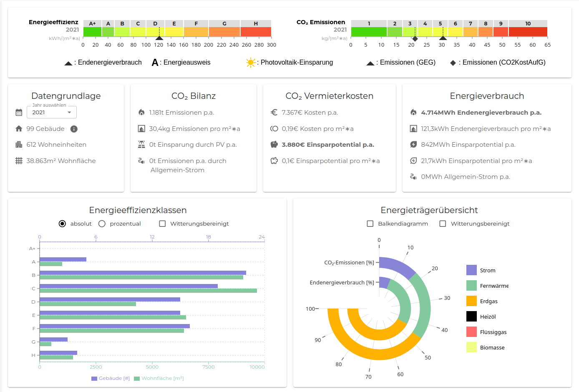Select the absolut radio button
579x392 pixels.
coord(62,224)
